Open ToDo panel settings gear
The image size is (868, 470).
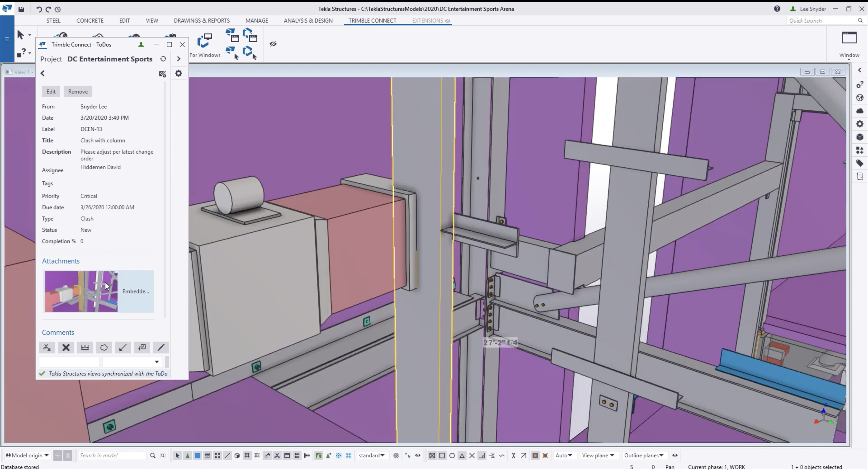[x=179, y=73]
